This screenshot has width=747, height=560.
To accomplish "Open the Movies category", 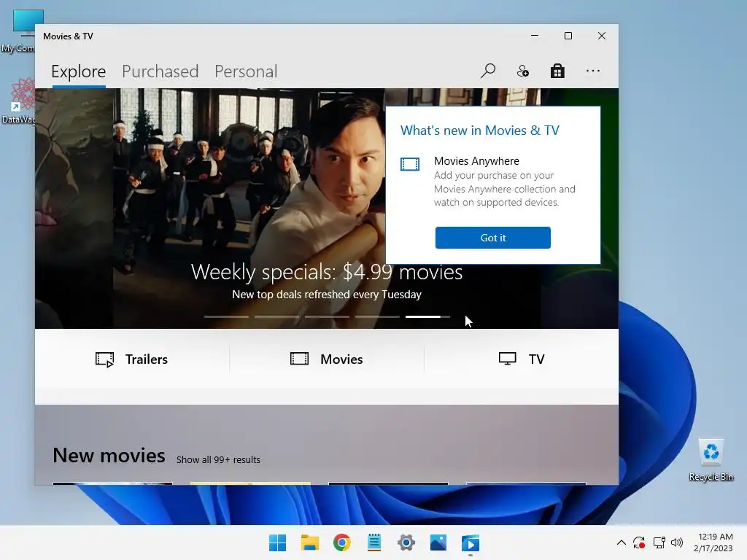I will (x=326, y=359).
